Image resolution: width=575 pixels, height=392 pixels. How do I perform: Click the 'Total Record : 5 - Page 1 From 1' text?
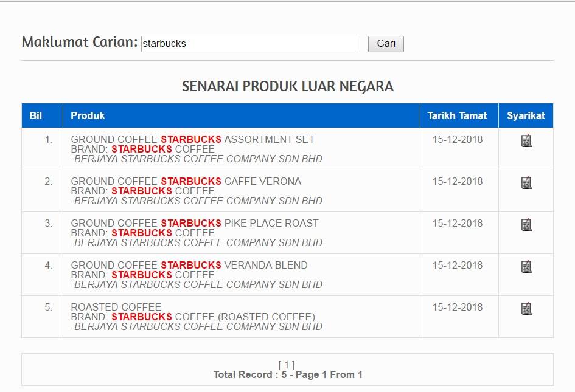point(288,374)
